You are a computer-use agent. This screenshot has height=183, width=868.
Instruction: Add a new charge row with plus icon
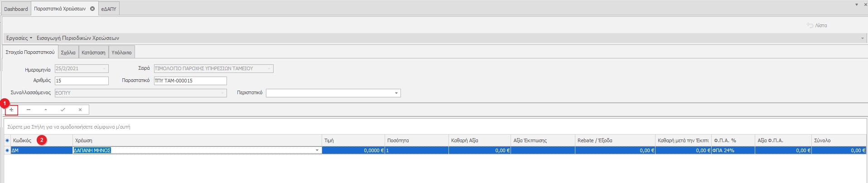click(x=11, y=110)
